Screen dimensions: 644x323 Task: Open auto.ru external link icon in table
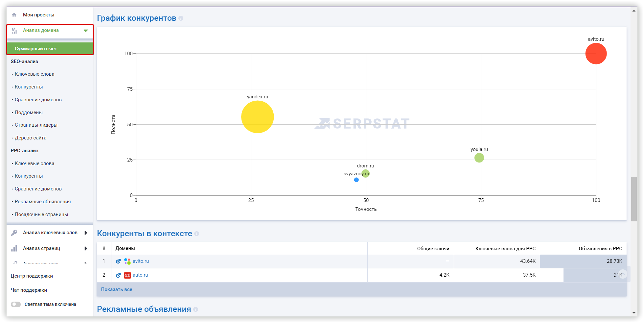pyautogui.click(x=118, y=275)
